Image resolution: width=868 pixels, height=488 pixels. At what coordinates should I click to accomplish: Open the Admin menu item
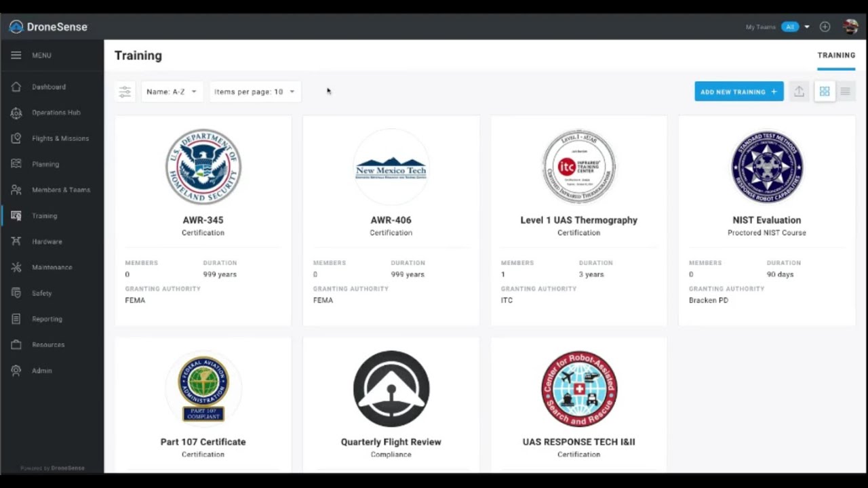[42, 371]
